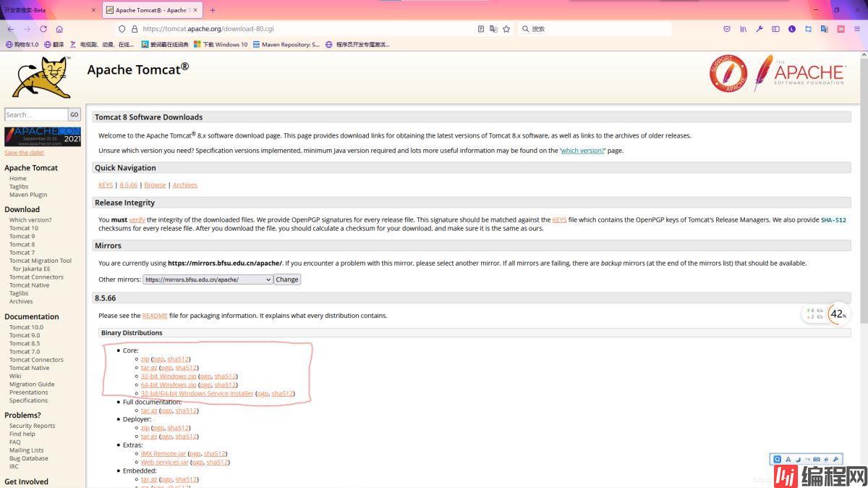The image size is (868, 488).
Task: Reload the page with the refresh icon
Action: 43,29
